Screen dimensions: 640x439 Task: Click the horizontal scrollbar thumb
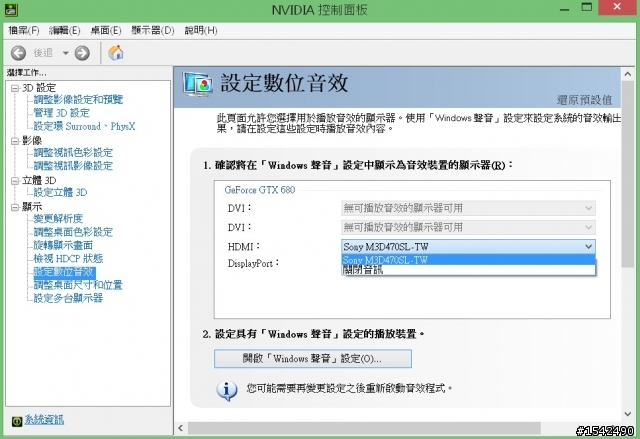coord(364,428)
